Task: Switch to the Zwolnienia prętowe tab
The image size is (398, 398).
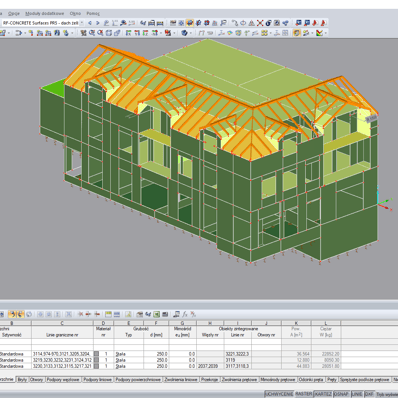Action: point(240,380)
